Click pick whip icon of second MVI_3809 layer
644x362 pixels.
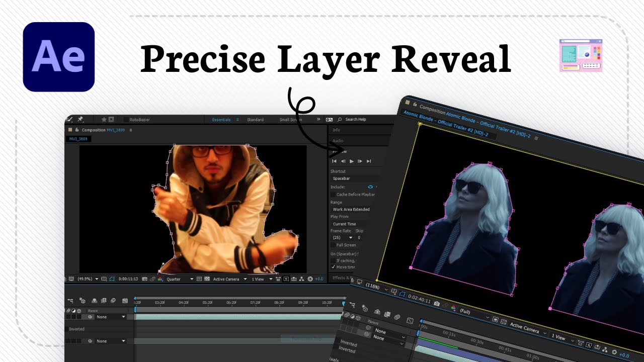point(90,341)
